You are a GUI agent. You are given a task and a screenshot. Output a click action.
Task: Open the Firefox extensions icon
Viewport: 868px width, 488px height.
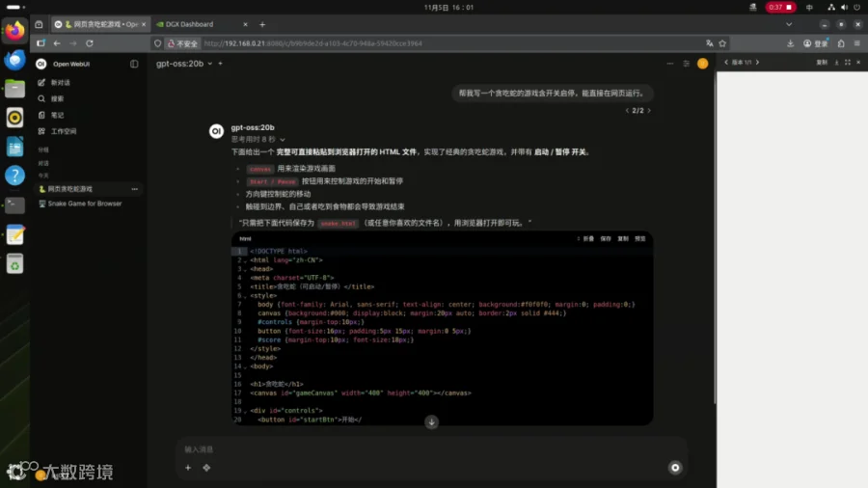tap(841, 43)
